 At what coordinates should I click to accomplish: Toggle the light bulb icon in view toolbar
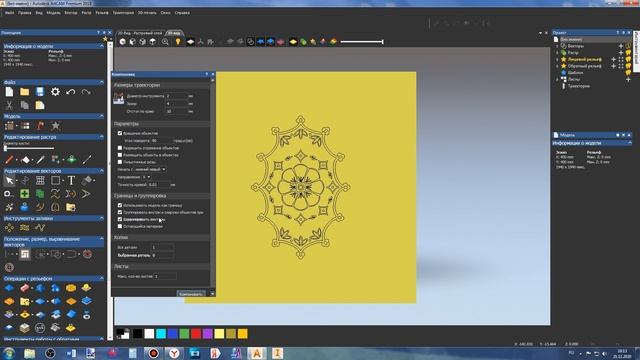pyautogui.click(x=178, y=42)
